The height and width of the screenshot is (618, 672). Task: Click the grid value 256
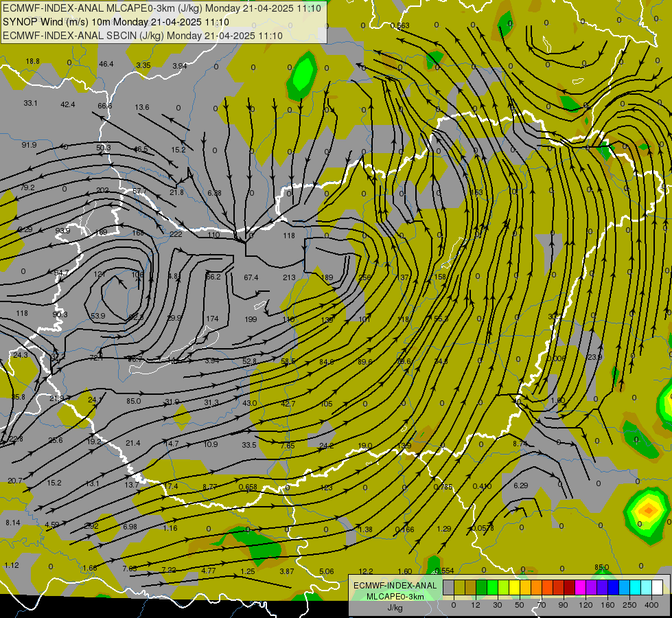tap(364, 277)
